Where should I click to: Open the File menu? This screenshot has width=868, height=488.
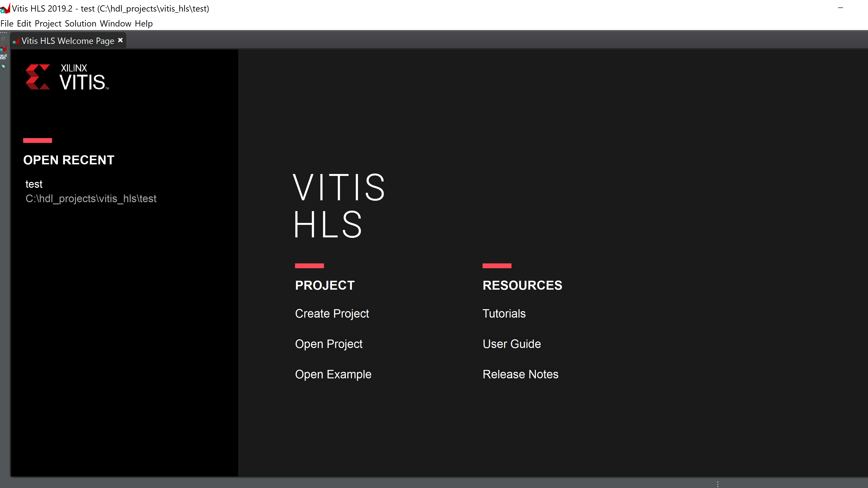(x=7, y=24)
